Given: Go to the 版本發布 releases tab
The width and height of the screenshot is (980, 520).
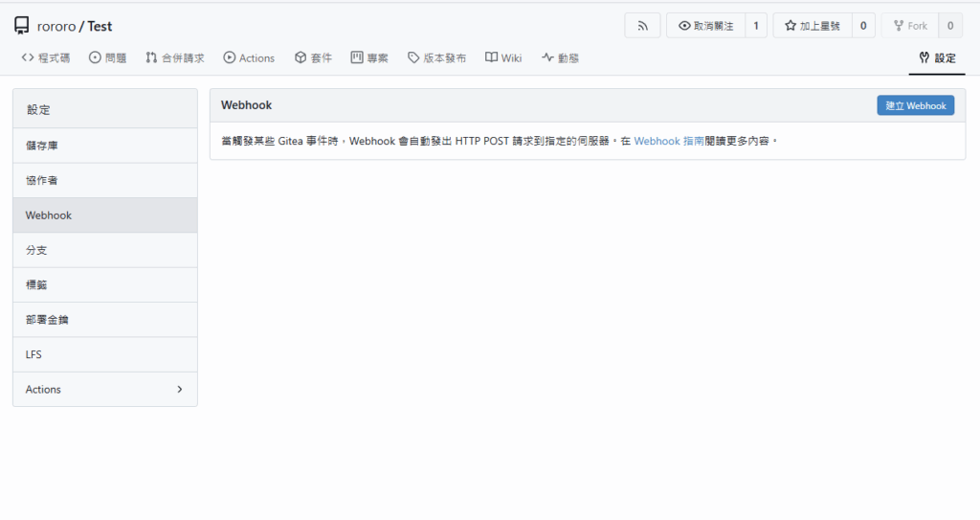Looking at the screenshot, I should pyautogui.click(x=436, y=58).
